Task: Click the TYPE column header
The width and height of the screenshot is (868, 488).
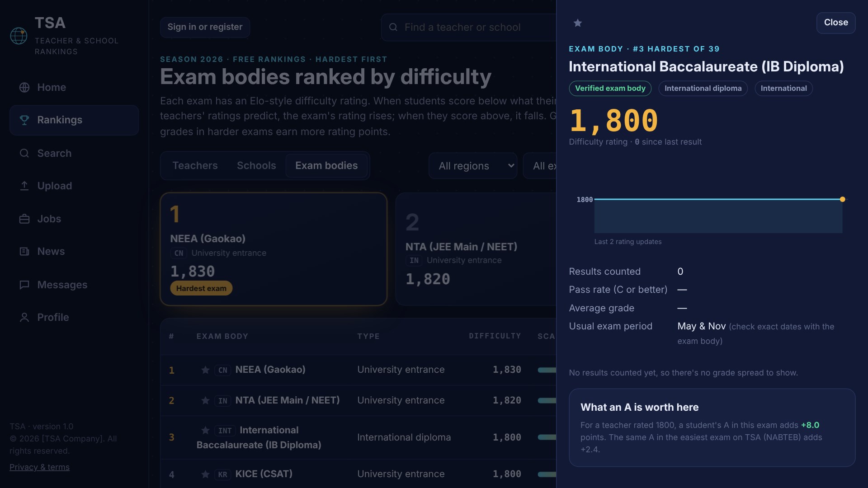Action: (x=368, y=337)
